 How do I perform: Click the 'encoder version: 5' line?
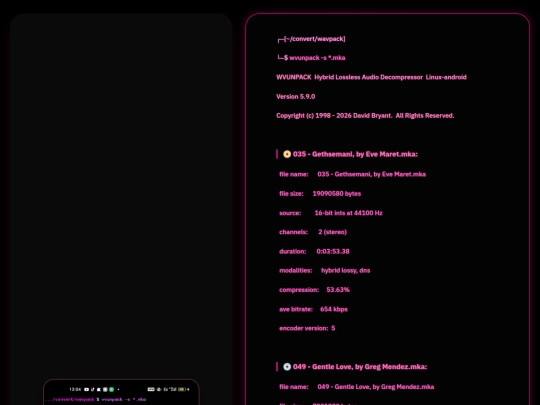pos(307,328)
